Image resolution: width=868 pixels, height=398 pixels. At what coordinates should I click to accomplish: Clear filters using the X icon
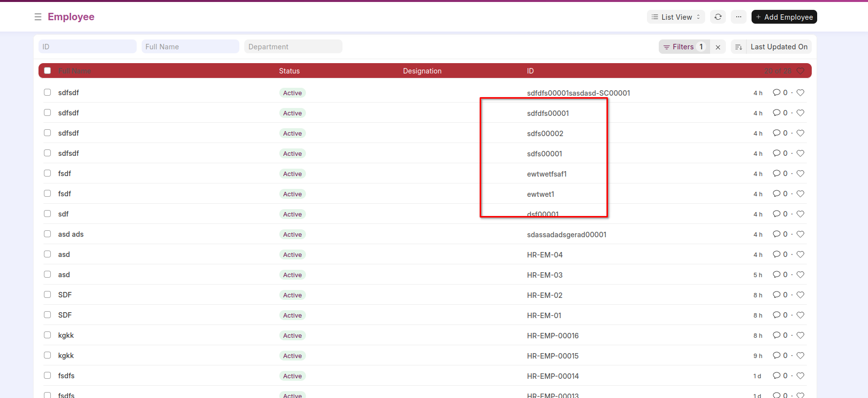tap(718, 47)
